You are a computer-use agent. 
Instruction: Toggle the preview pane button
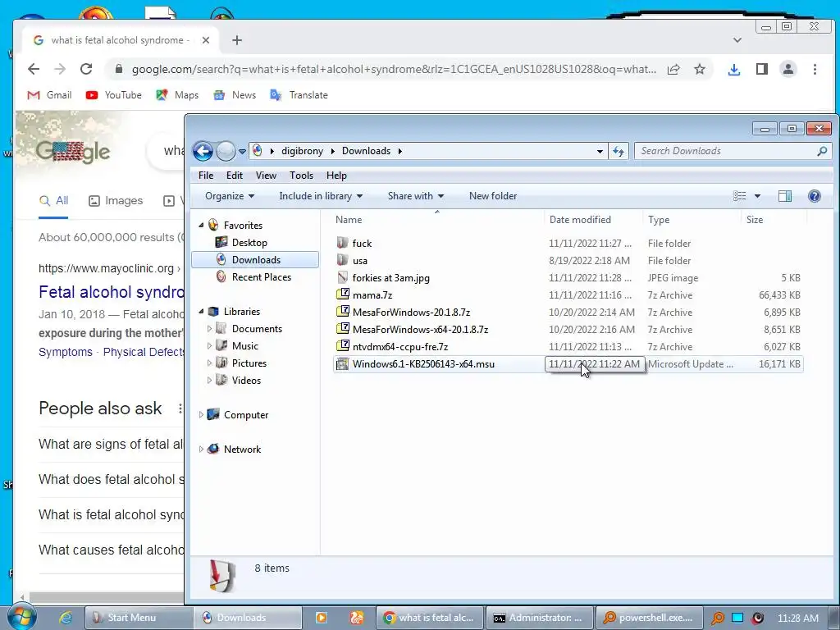(x=785, y=196)
